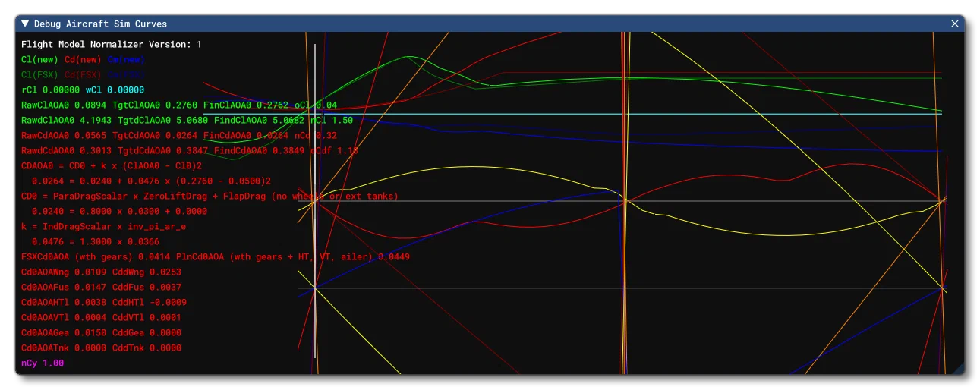This screenshot has height=390, width=980.
Task: Click the 'CddHTl -0.0009' entry
Action: coord(150,302)
